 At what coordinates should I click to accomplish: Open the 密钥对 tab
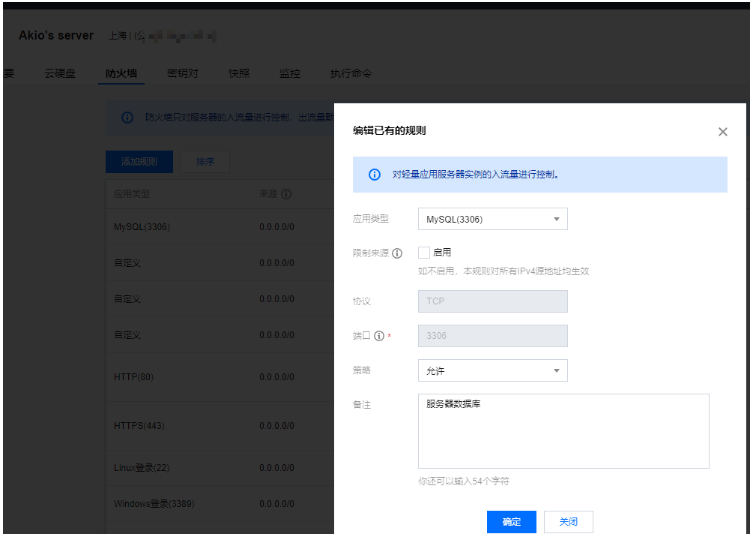coord(182,73)
